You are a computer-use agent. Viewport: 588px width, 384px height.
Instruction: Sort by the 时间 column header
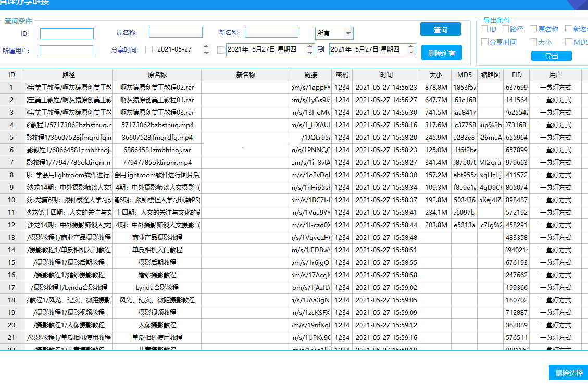(x=386, y=75)
